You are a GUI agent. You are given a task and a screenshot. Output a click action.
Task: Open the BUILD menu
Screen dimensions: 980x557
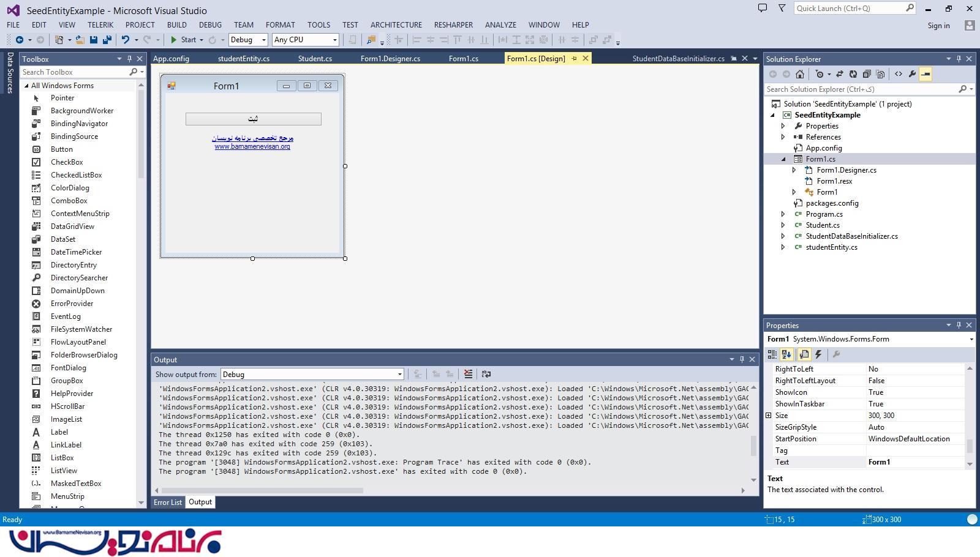(176, 25)
